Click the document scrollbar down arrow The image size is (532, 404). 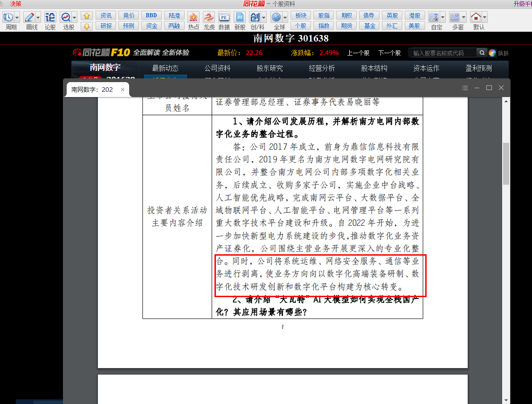click(506, 400)
